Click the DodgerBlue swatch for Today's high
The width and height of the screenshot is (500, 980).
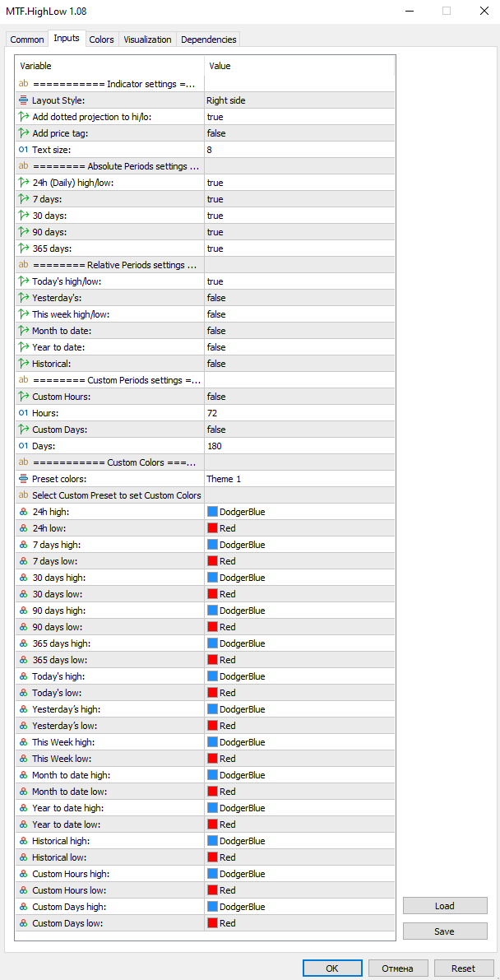click(x=212, y=676)
